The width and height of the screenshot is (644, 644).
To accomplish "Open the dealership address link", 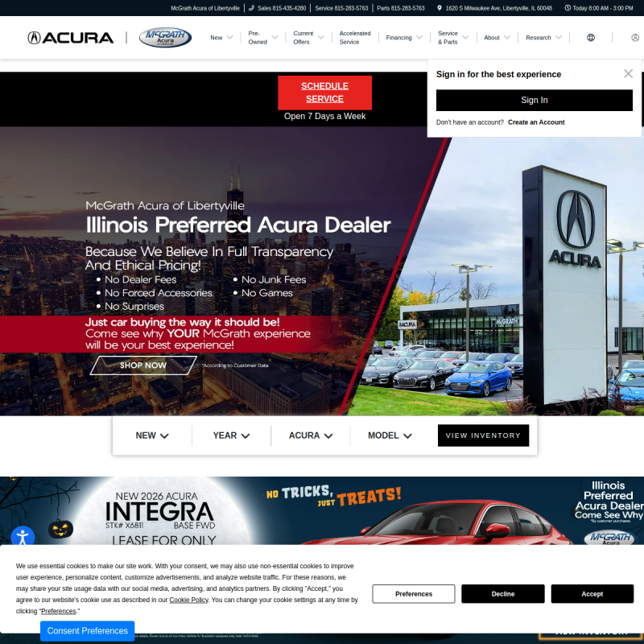I will point(498,8).
